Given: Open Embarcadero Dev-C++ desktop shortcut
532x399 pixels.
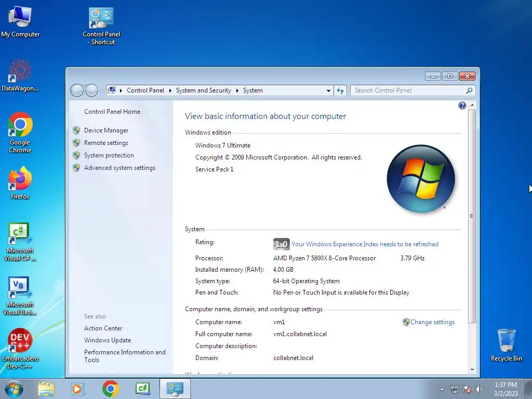Looking at the screenshot, I should point(20,349).
